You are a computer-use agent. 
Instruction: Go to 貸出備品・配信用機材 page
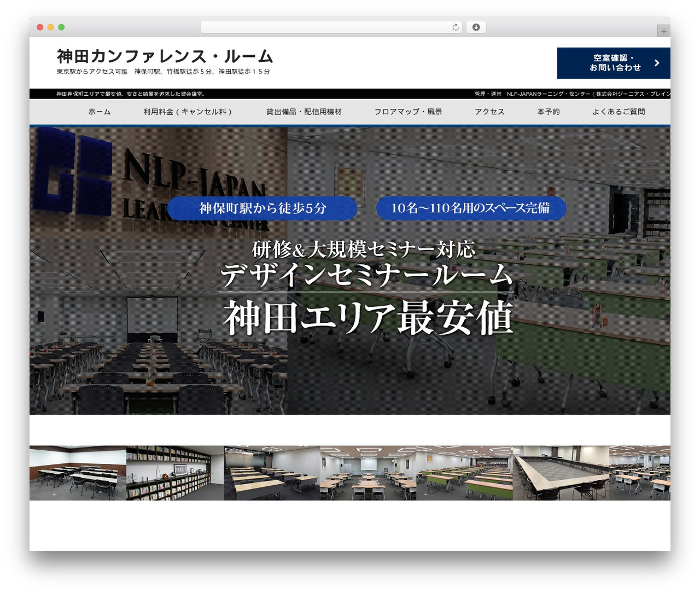pos(304,112)
